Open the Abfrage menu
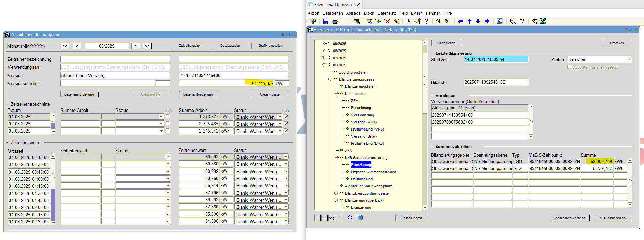The height and width of the screenshot is (240, 644). [353, 13]
